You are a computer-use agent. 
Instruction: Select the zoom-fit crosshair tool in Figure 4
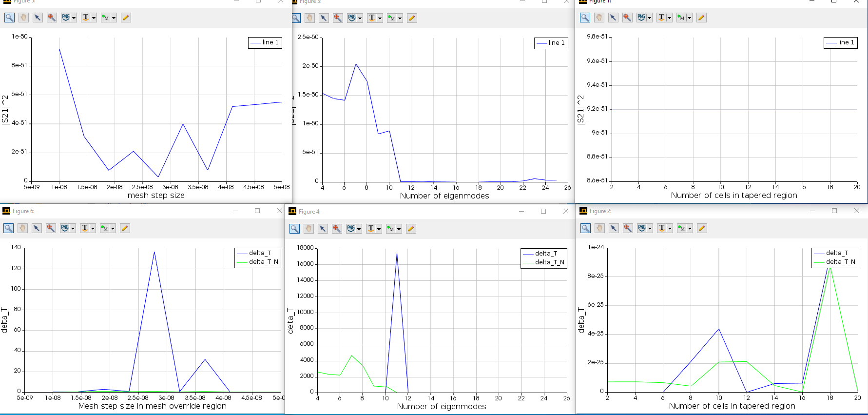[337, 229]
